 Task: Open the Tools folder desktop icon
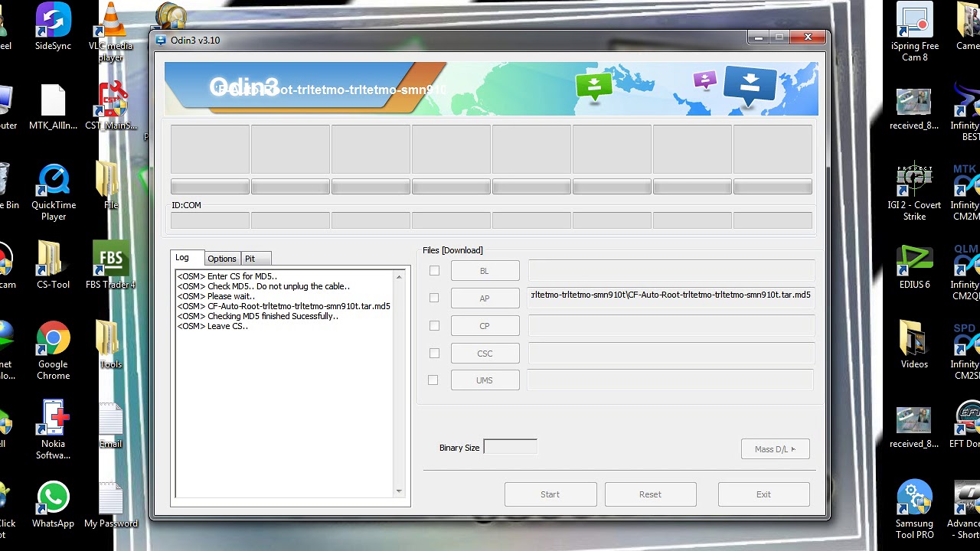click(x=111, y=344)
